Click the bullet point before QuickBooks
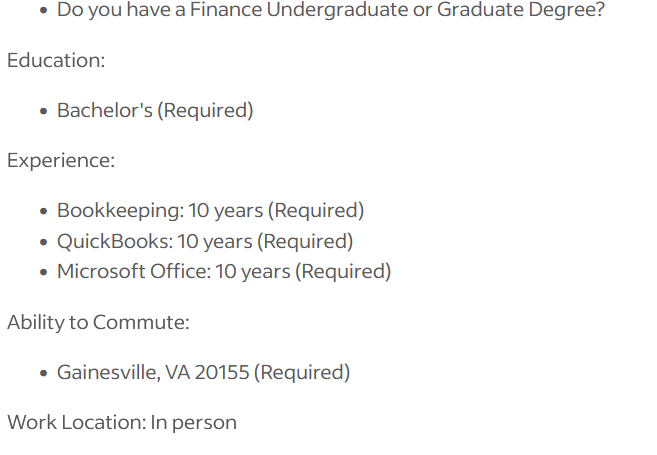Screen dimensions: 657x455 (x=44, y=242)
